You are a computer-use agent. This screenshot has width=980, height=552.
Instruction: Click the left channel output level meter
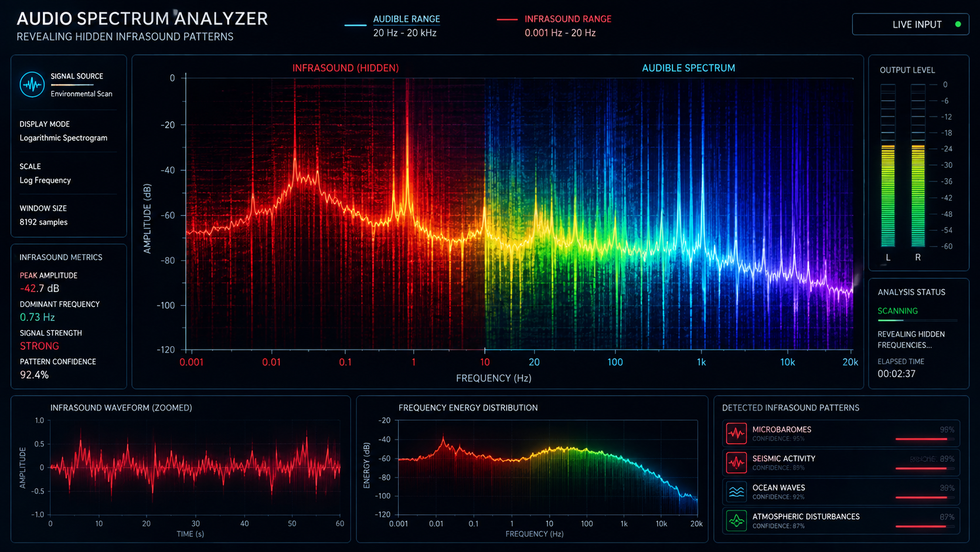click(888, 165)
